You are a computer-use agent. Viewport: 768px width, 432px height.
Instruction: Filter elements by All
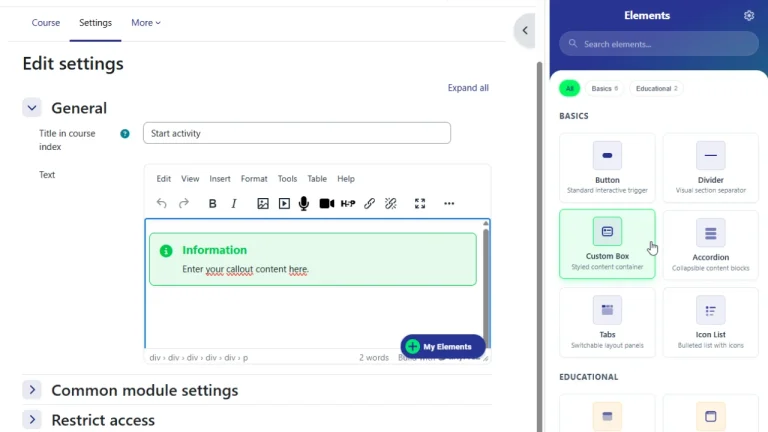point(570,89)
